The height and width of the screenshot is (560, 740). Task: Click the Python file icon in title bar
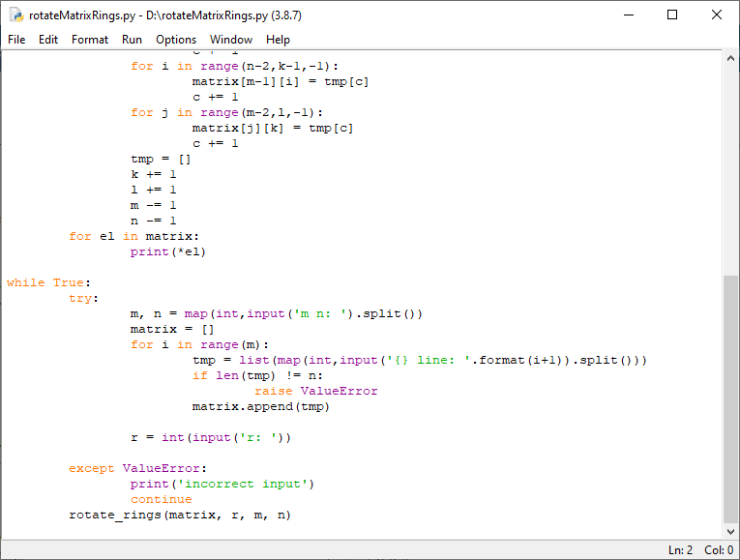click(15, 15)
